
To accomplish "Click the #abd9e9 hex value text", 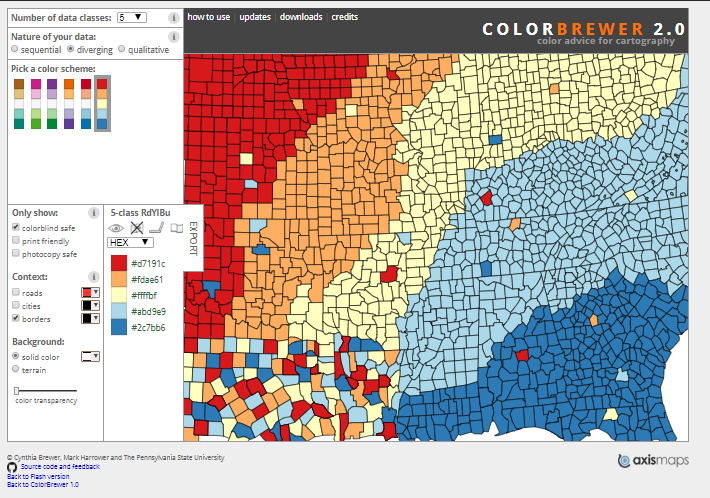I will (x=149, y=312).
